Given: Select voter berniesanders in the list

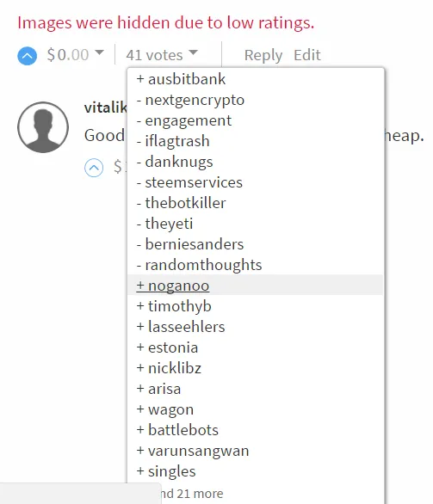Looking at the screenshot, I should coord(190,244).
